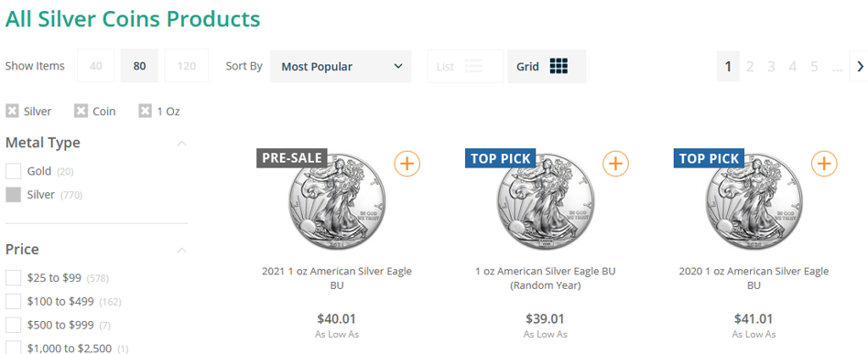The width and height of the screenshot is (868, 354).
Task: Check the $100 to $499 price filter
Action: [x=14, y=302]
